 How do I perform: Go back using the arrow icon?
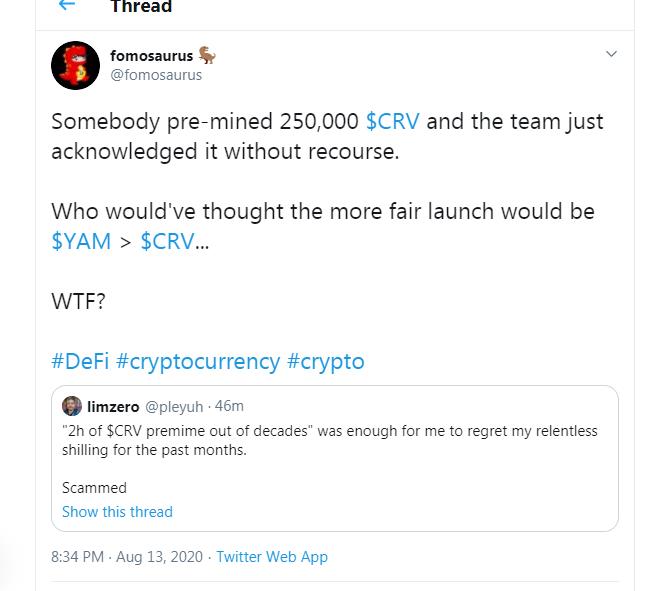point(67,5)
